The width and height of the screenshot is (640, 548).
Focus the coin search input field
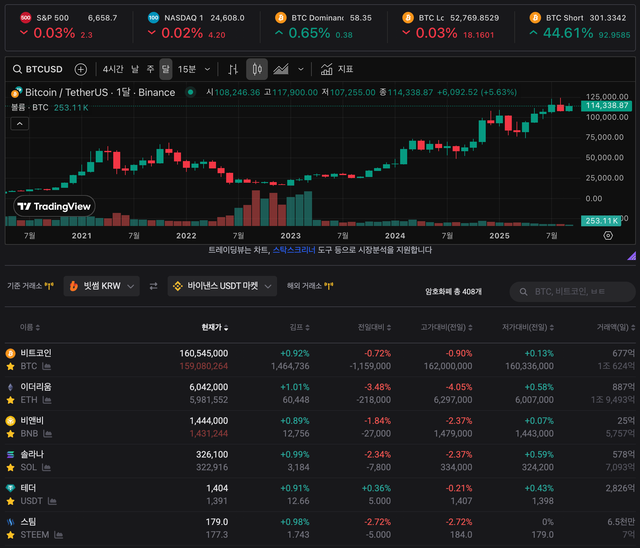point(576,291)
